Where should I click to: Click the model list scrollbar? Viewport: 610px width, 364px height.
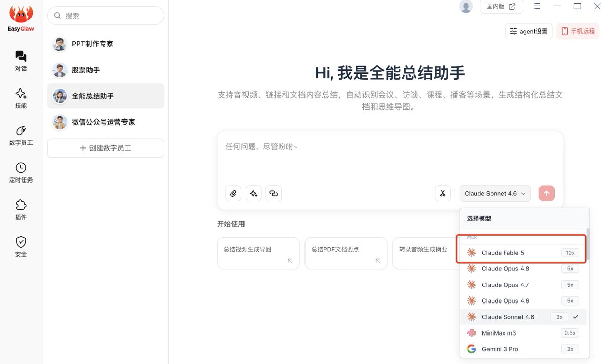(588, 245)
